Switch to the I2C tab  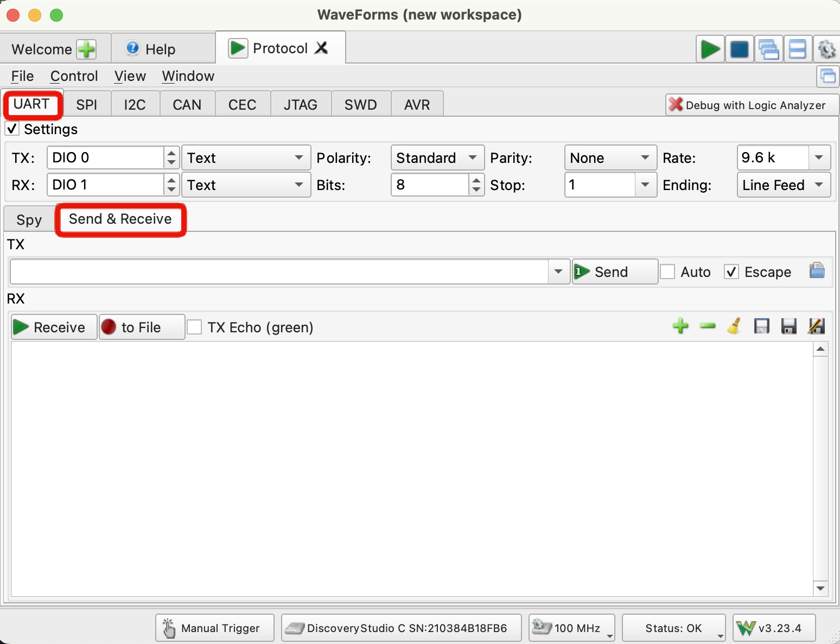[x=135, y=104]
